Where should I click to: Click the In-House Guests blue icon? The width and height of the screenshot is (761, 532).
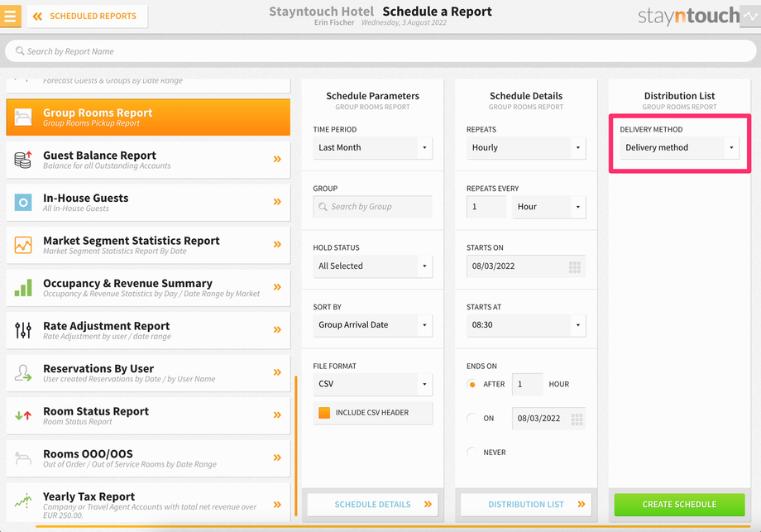click(x=23, y=202)
